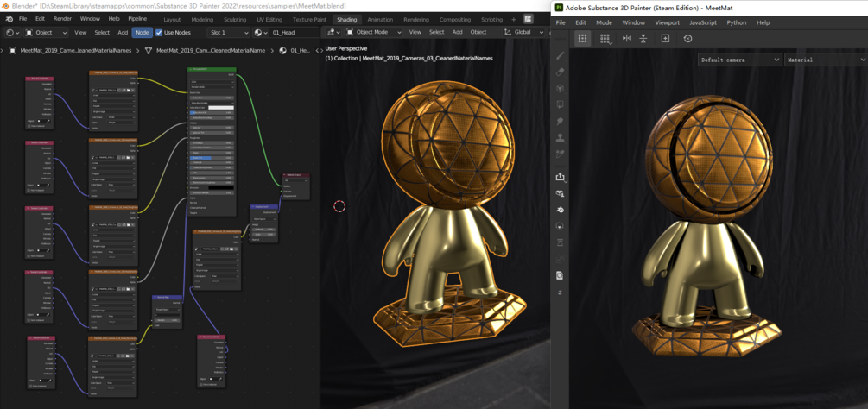Screen dimensions: 868x409
Task: Click the Node menu button in node editor header
Action: tap(143, 33)
